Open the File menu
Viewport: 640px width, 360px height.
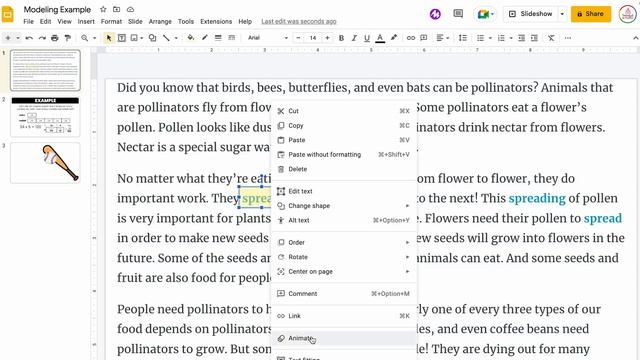pyautogui.click(x=29, y=22)
